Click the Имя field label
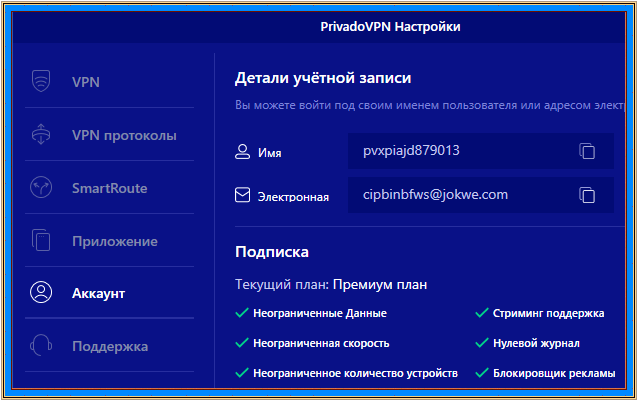This screenshot has height=400, width=637. tap(270, 153)
